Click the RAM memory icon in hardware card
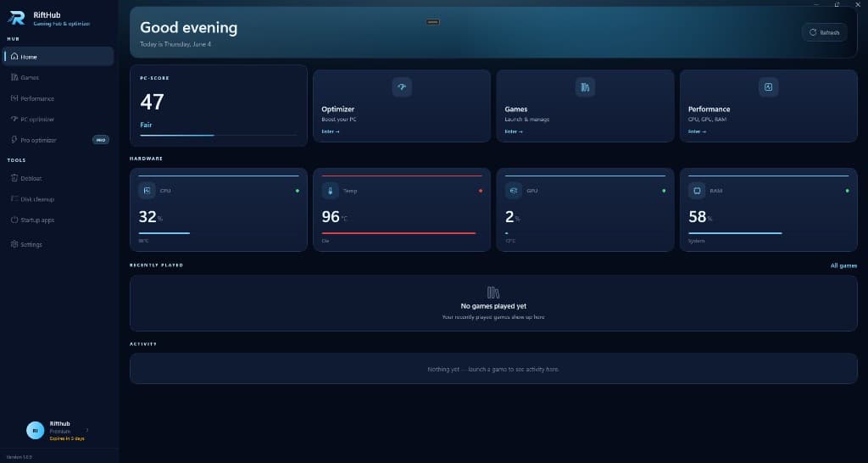 pyautogui.click(x=697, y=191)
